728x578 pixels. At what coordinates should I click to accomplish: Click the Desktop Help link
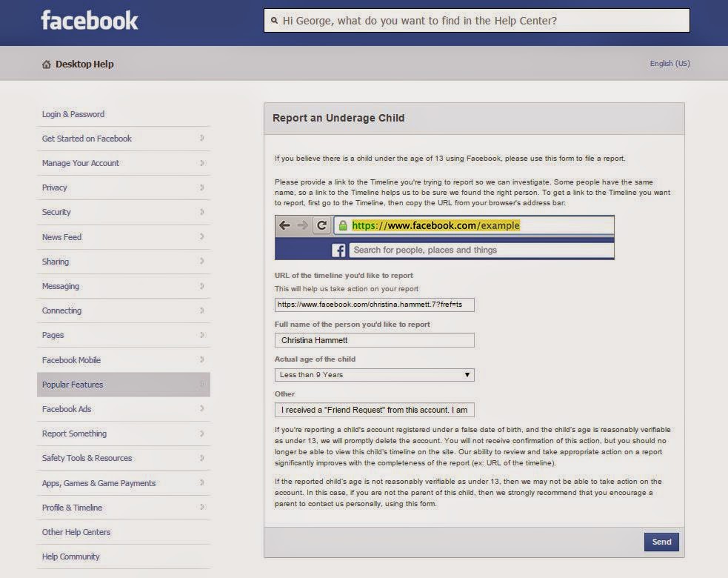(x=84, y=64)
